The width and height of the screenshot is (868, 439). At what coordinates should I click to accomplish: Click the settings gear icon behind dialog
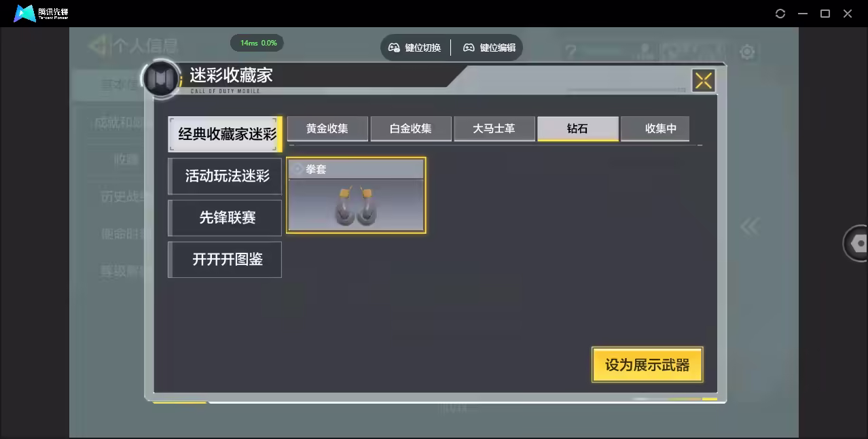747,52
